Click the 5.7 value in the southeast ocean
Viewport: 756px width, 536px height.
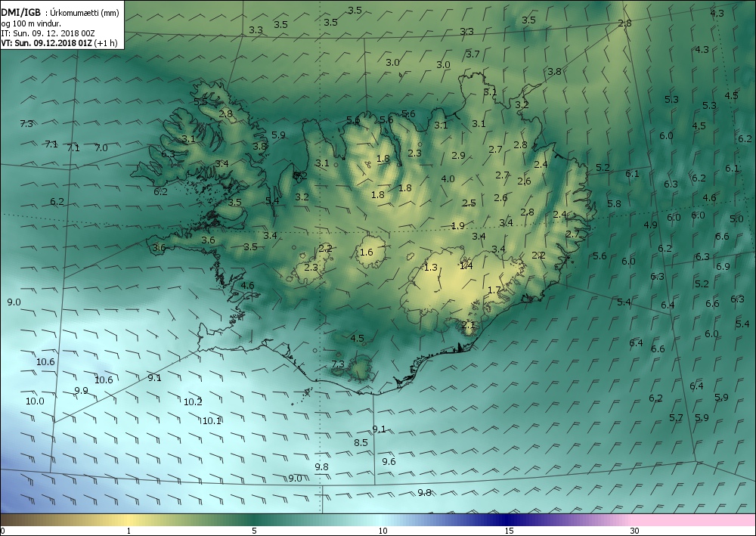(676, 417)
